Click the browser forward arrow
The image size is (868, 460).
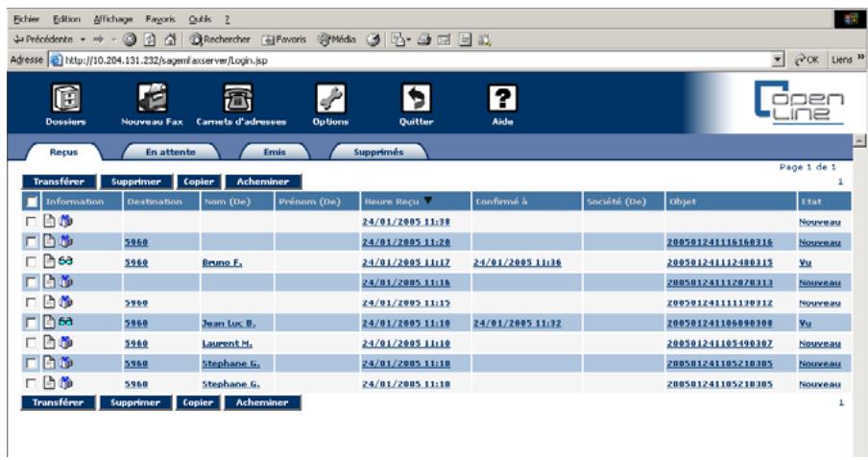pyautogui.click(x=99, y=39)
